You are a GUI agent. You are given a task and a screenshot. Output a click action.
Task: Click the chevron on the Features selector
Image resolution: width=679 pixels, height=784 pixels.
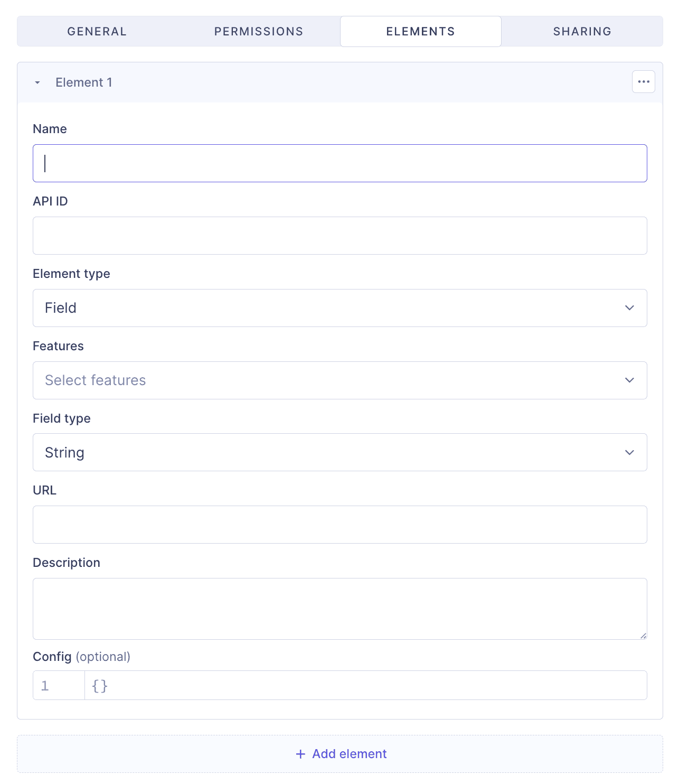(x=629, y=380)
